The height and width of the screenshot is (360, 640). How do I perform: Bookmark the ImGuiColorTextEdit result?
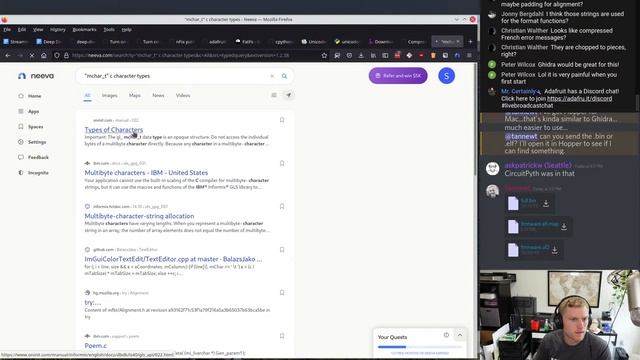[x=282, y=250]
